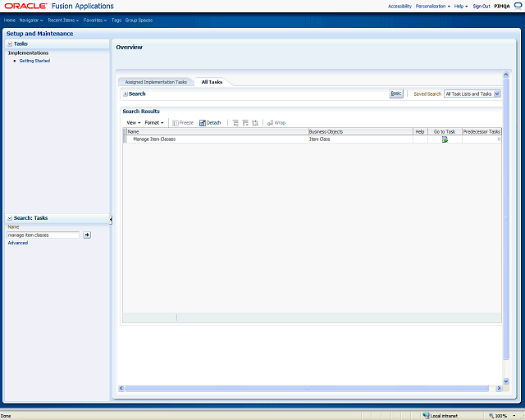Open the View menu in Search Results
This screenshot has width=525, height=420.
click(133, 123)
